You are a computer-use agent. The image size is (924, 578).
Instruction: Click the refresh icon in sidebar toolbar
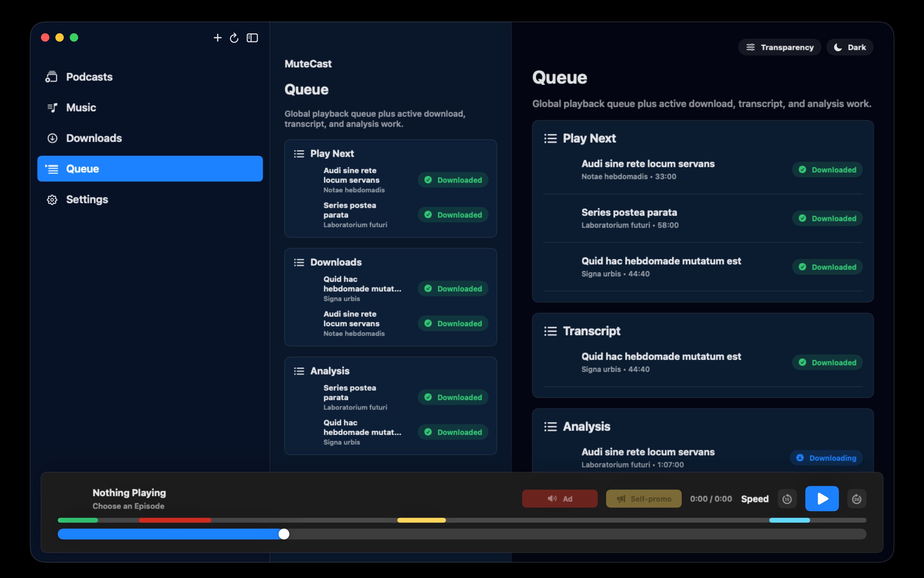(234, 38)
